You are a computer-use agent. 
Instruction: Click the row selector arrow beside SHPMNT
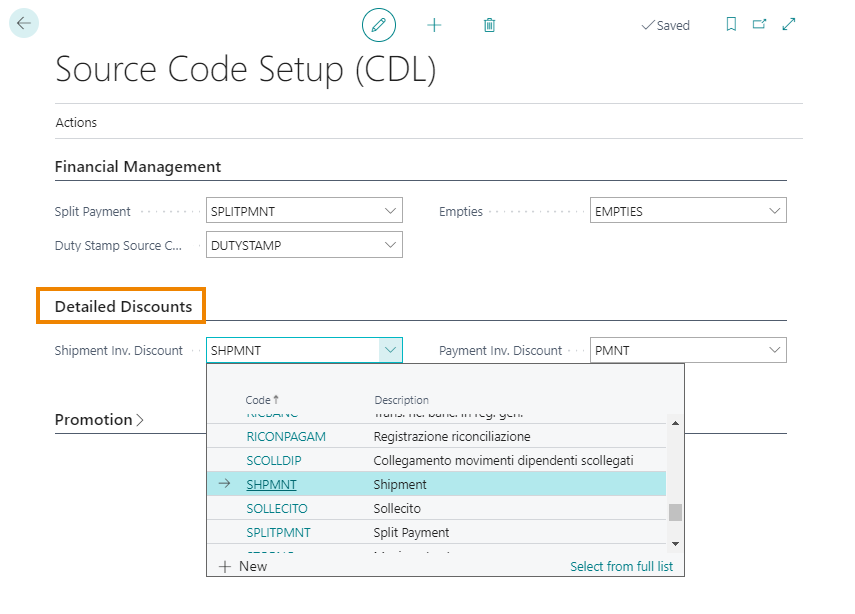[x=224, y=484]
